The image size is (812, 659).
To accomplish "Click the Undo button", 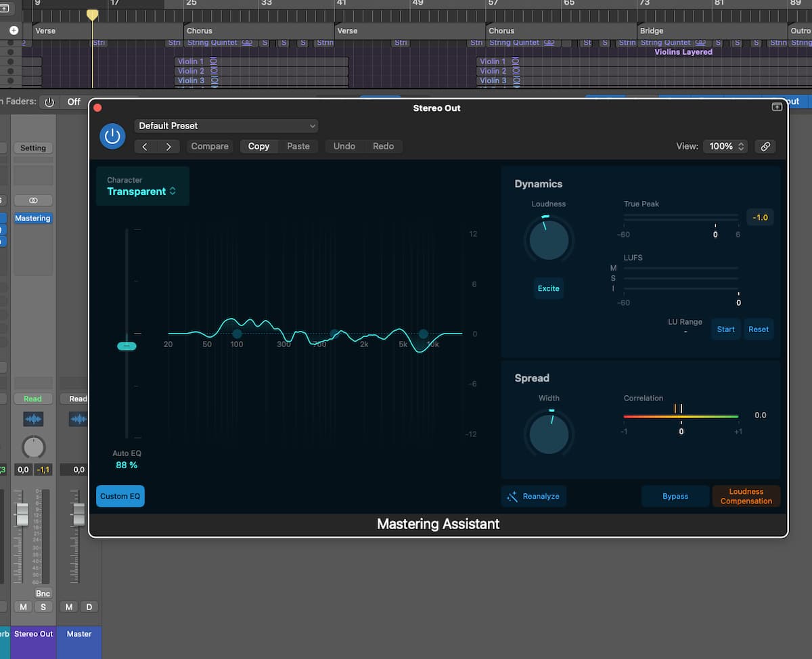I will pos(344,146).
